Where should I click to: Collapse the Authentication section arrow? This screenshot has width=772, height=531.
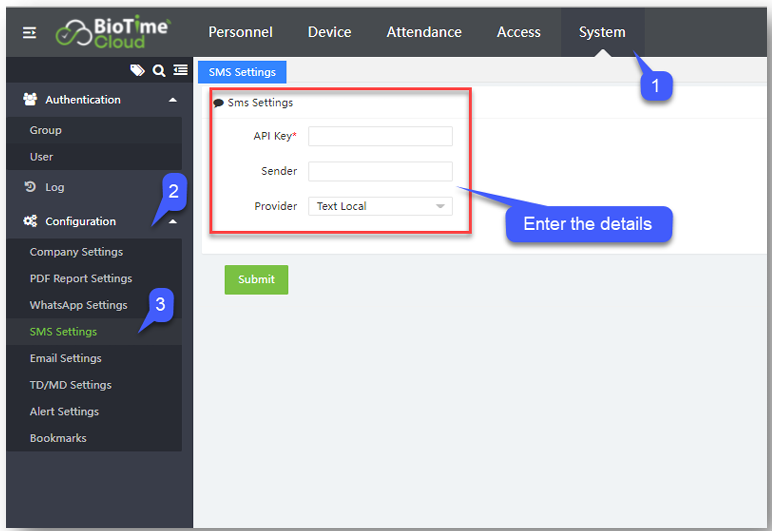[x=173, y=100]
